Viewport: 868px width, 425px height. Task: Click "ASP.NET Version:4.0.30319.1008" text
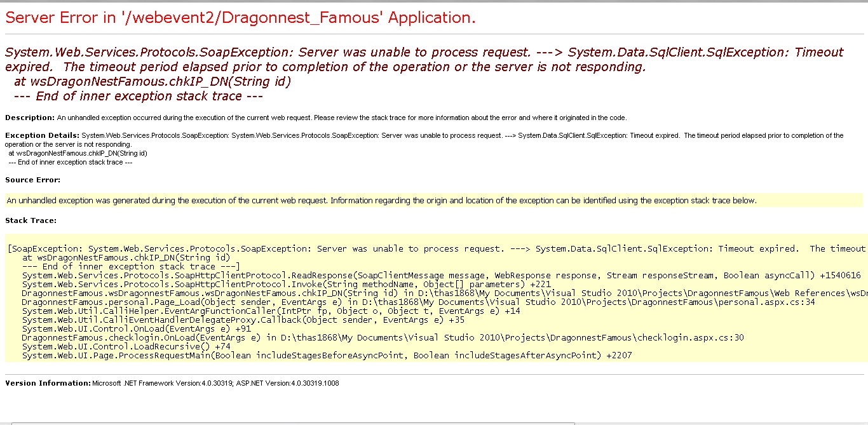click(288, 383)
